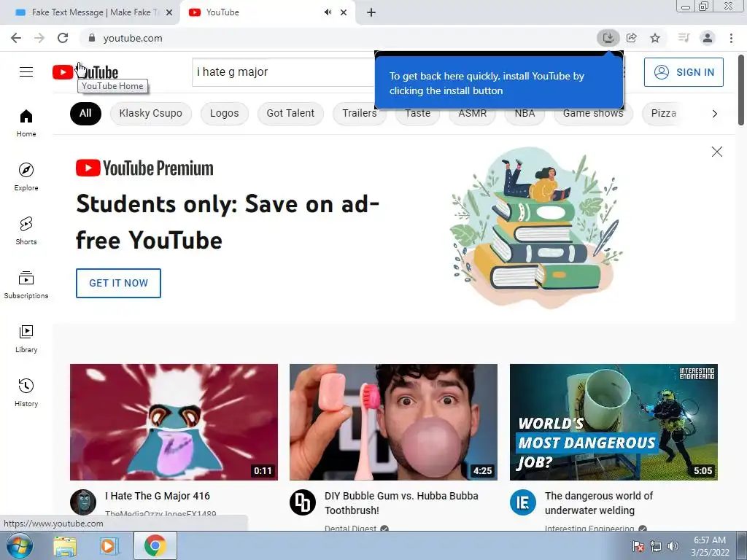
Task: Select the All filter chip
Action: click(86, 113)
